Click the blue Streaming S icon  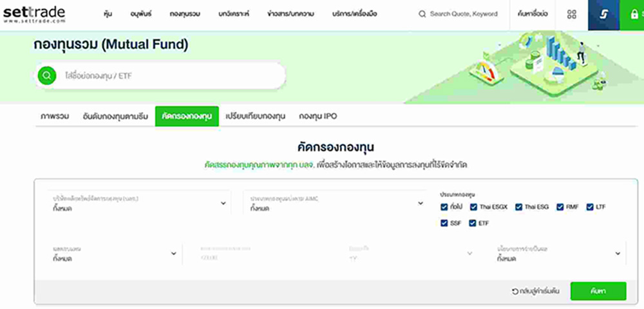603,14
